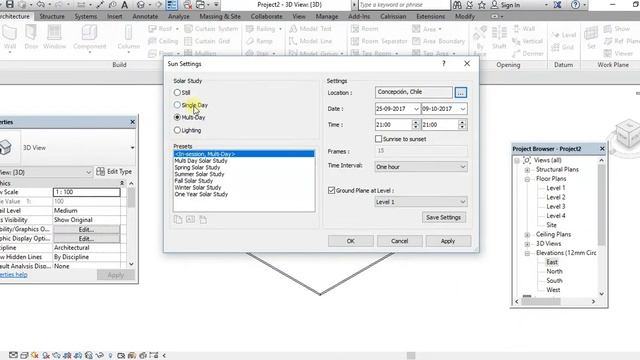Select the Wall tool in ribbon
Image resolution: width=640 pixels, height=360 pixels.
pyautogui.click(x=10, y=37)
